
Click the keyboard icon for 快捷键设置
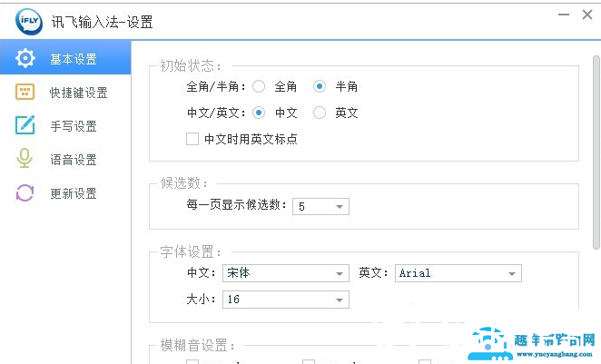click(x=25, y=92)
